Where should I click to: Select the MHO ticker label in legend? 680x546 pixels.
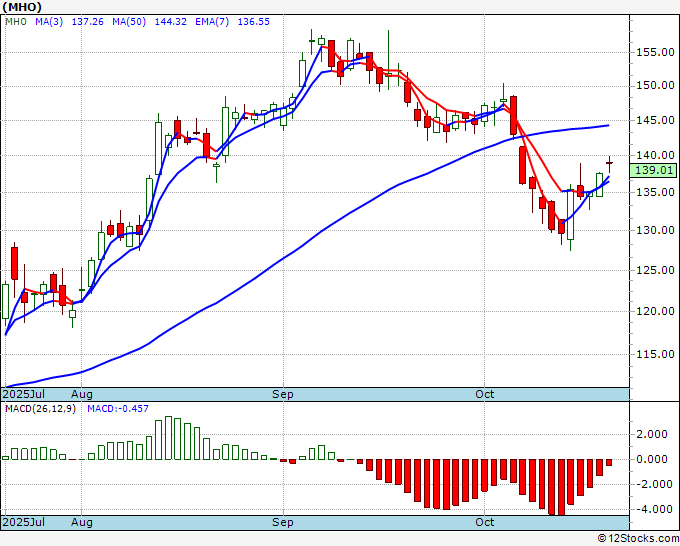tap(16, 22)
